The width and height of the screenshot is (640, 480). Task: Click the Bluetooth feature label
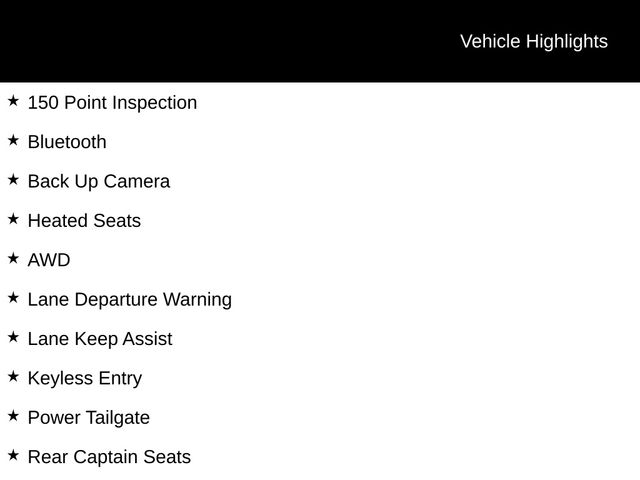coord(67,142)
